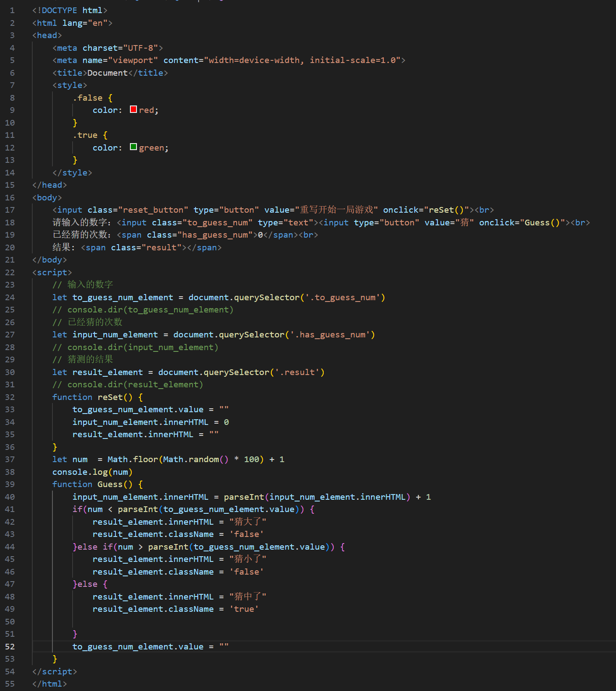616x691 pixels.
Task: Click 'result_element' declaration on line 30
Action: coord(108,372)
